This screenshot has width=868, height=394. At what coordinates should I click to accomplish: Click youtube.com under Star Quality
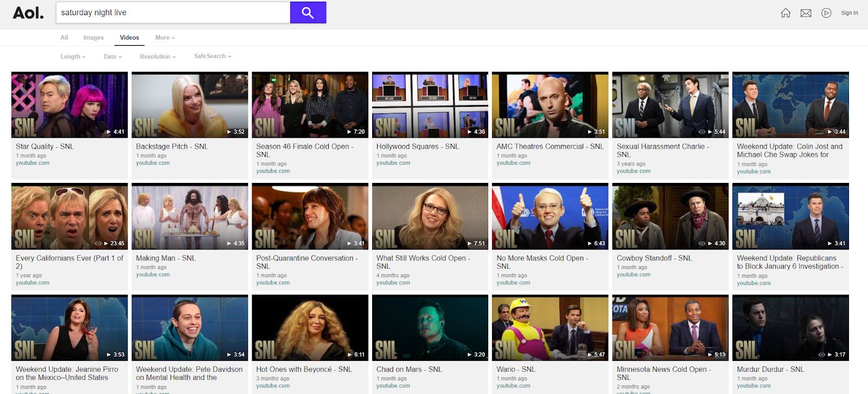tap(33, 163)
